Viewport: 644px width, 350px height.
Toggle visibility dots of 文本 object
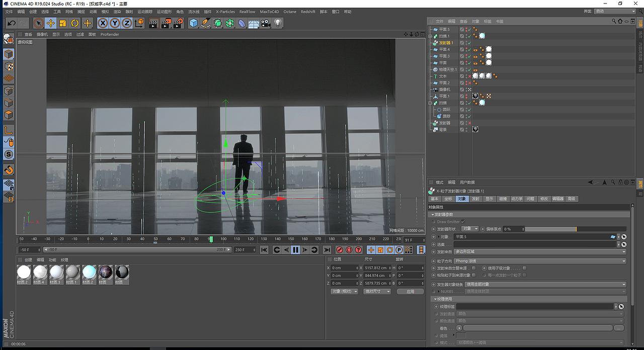[466, 76]
